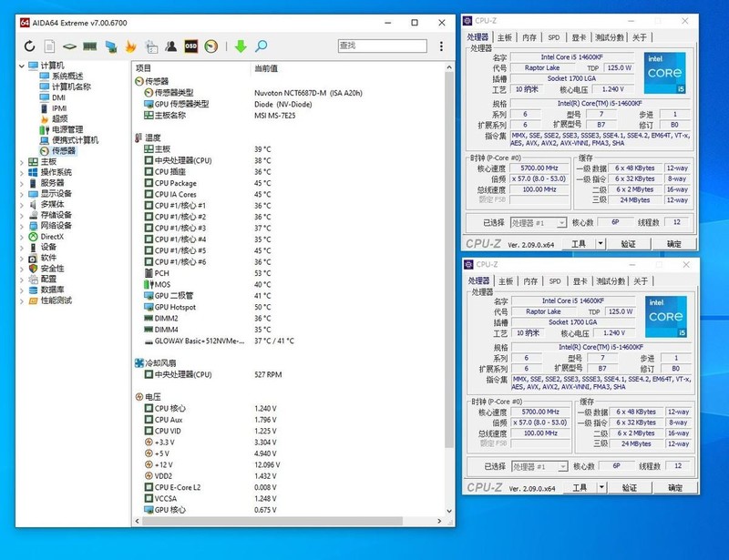Open the OSD panel icon
This screenshot has width=729, height=560.
pos(190,46)
